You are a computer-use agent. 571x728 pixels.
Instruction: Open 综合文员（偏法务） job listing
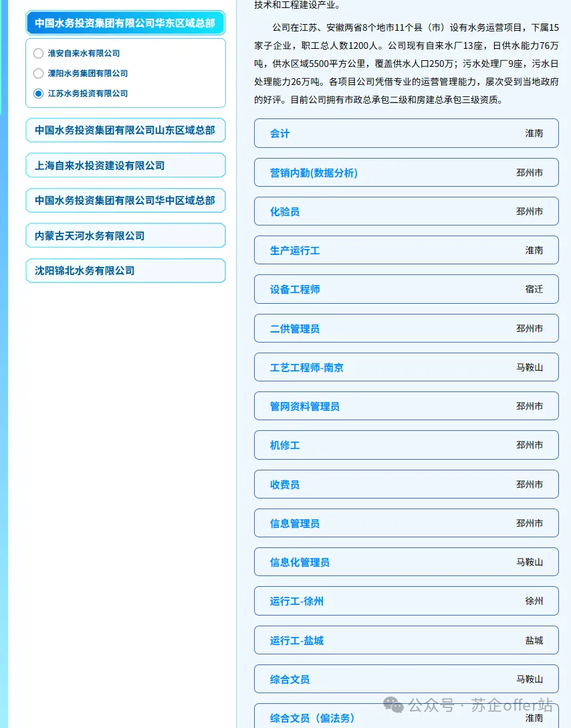click(407, 717)
